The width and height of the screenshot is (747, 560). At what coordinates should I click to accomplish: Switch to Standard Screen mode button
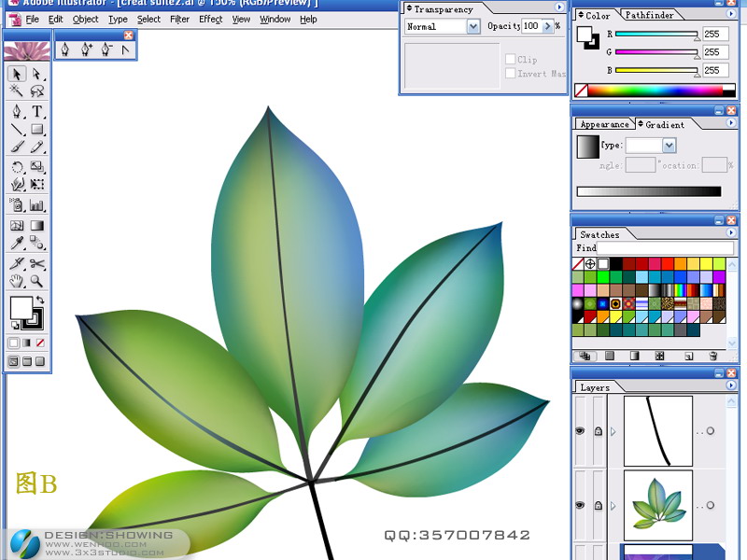[13, 361]
